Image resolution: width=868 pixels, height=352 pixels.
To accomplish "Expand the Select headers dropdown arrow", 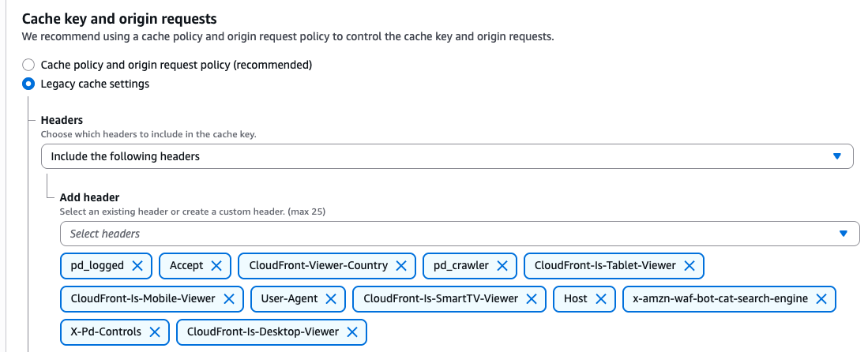I will [844, 234].
